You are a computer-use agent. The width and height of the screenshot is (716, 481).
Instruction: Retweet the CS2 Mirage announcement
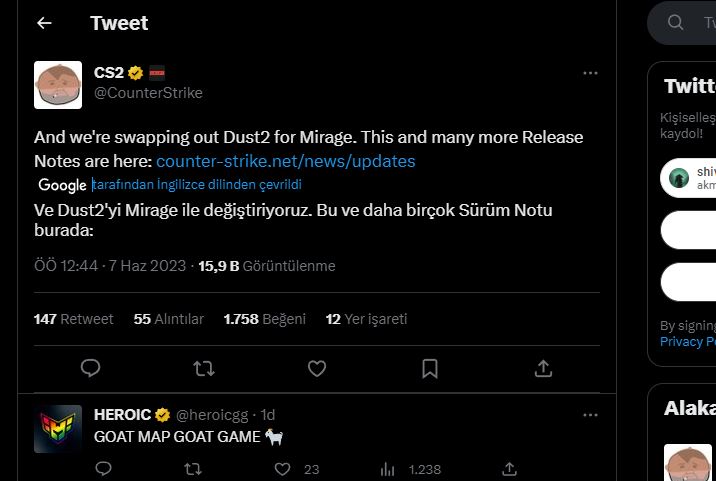pos(204,369)
